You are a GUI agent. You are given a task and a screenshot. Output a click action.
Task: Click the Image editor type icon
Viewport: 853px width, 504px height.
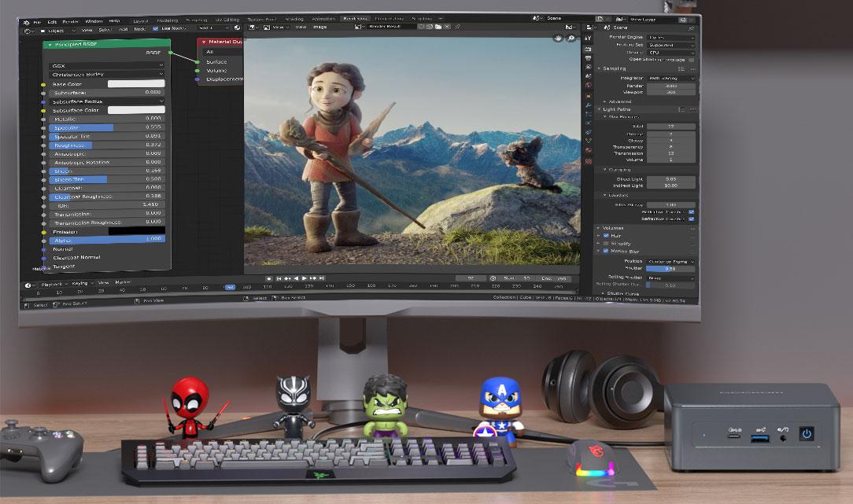point(252,28)
